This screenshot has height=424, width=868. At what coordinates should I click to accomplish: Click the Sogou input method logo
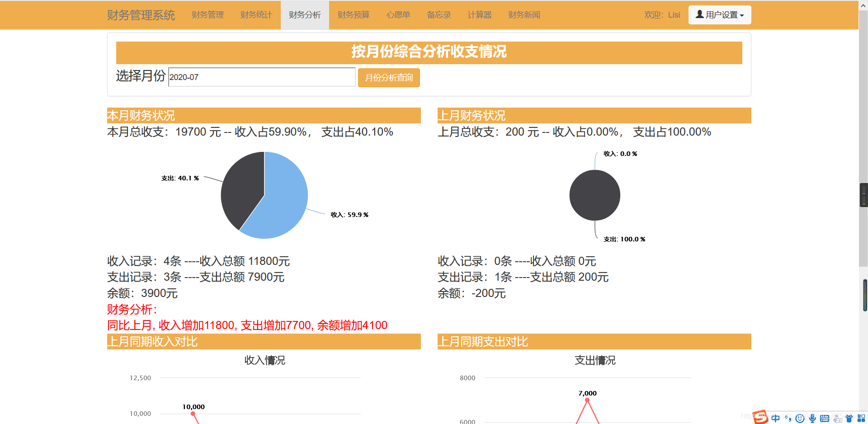pos(759,417)
